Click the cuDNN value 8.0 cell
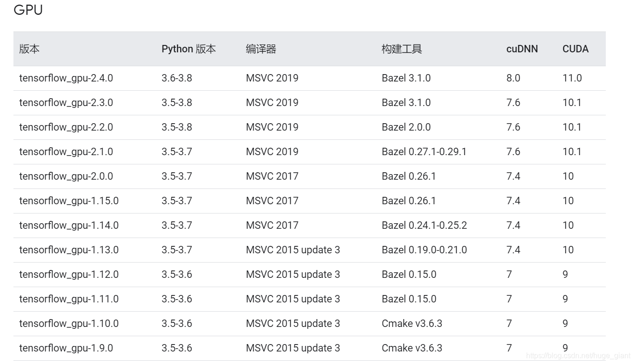 coord(514,78)
